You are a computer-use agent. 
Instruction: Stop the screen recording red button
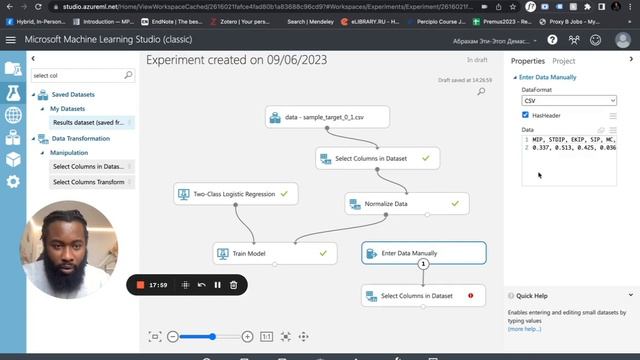pyautogui.click(x=140, y=285)
